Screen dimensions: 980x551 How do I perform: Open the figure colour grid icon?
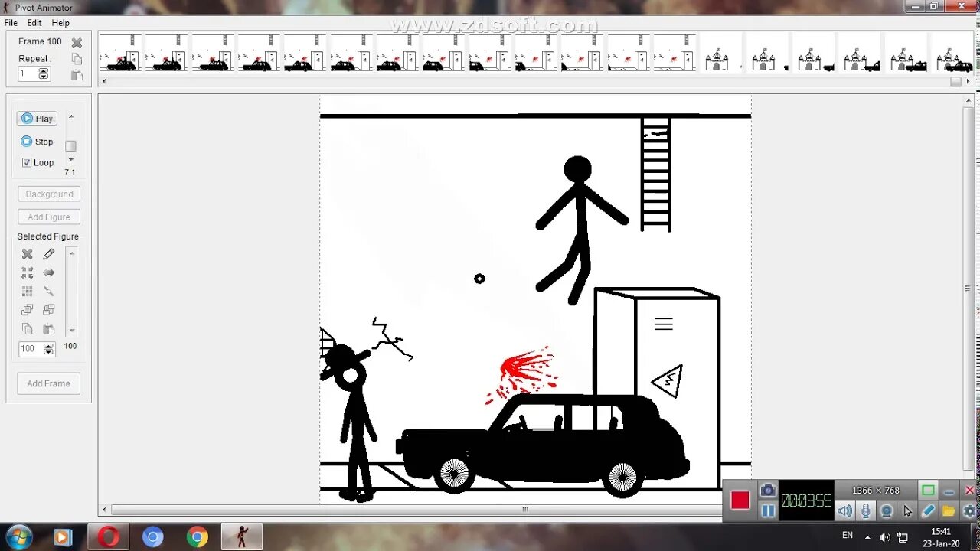27,292
